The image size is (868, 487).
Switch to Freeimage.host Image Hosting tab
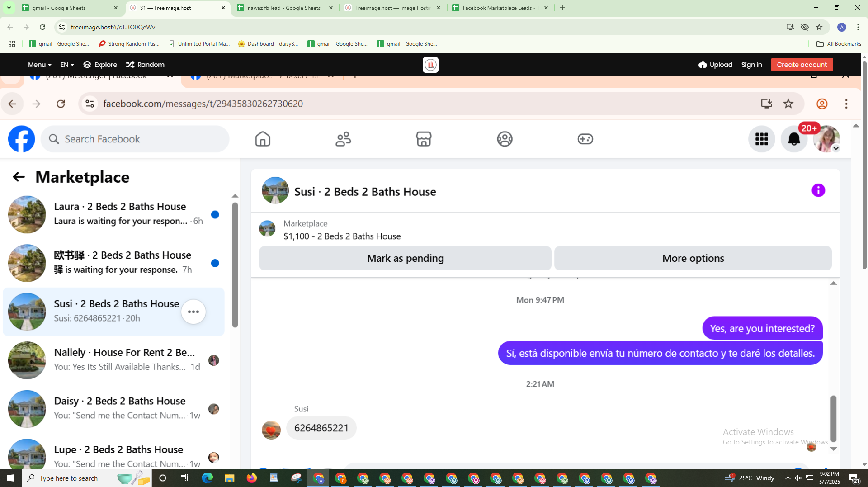click(392, 8)
